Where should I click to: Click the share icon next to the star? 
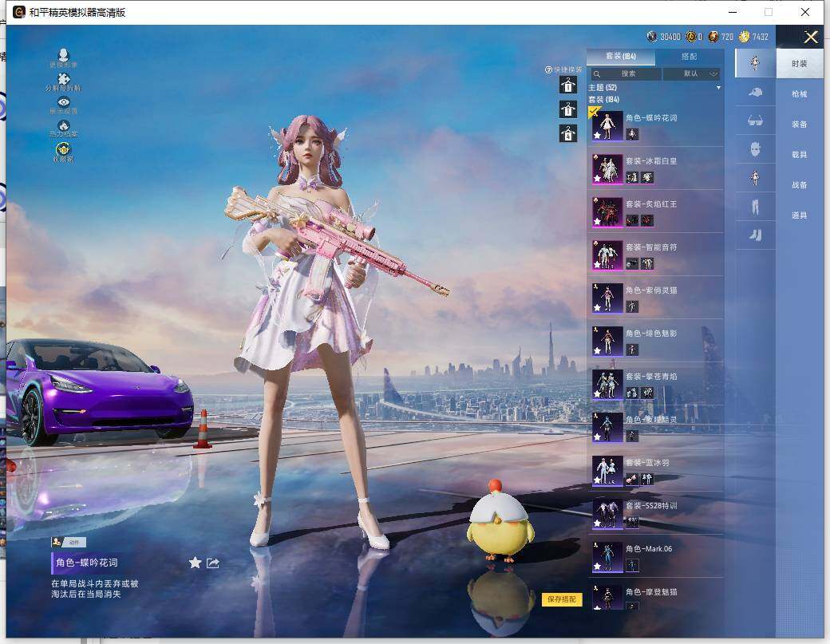click(212, 563)
